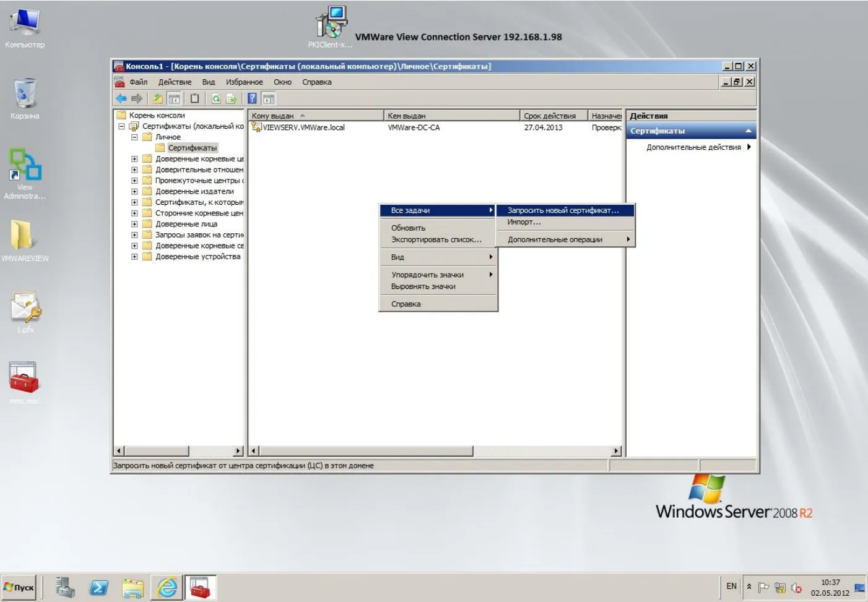Toggle the action pane toolbar button
The image size is (868, 602).
point(269,98)
